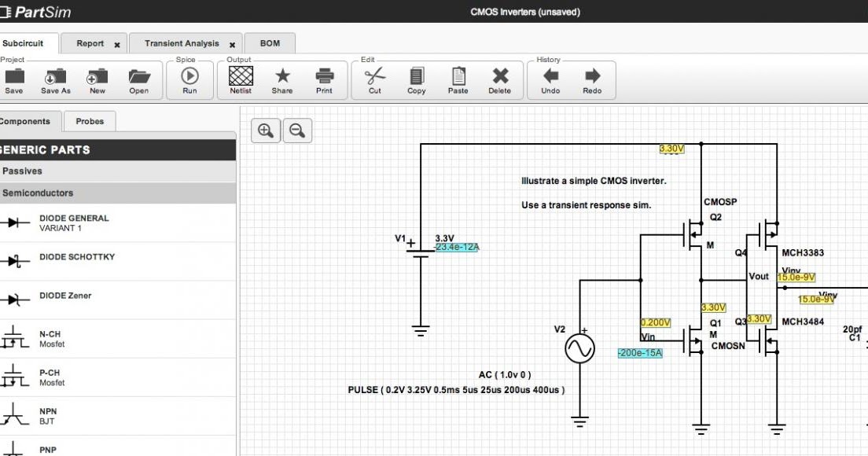The image size is (868, 456).
Task: Paste the copied element
Action: pos(458,77)
